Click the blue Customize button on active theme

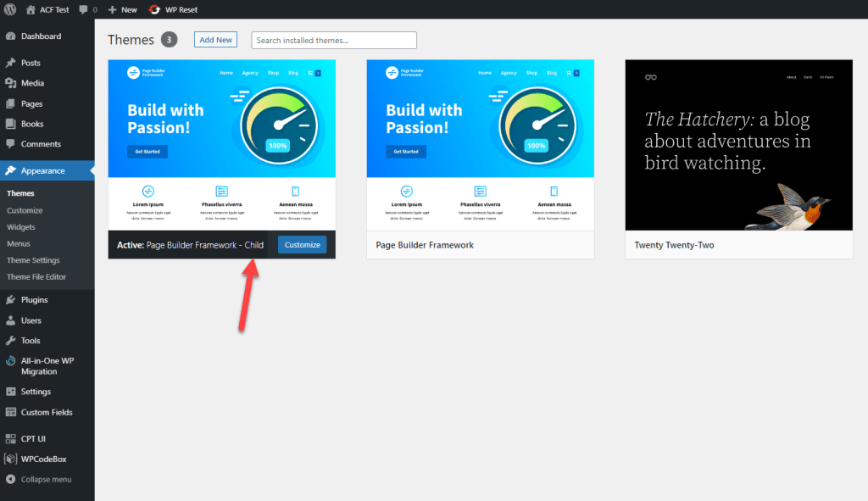click(303, 245)
